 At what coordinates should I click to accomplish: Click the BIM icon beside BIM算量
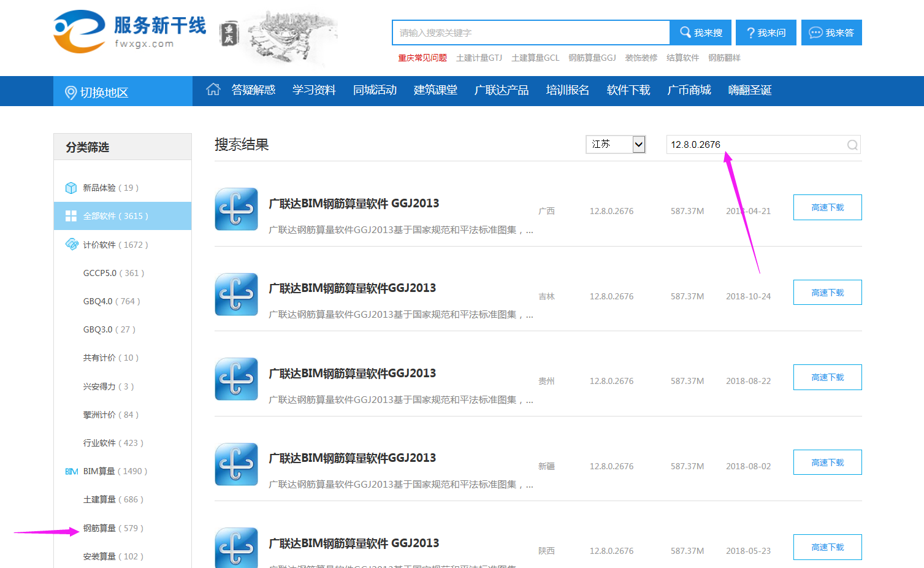72,471
